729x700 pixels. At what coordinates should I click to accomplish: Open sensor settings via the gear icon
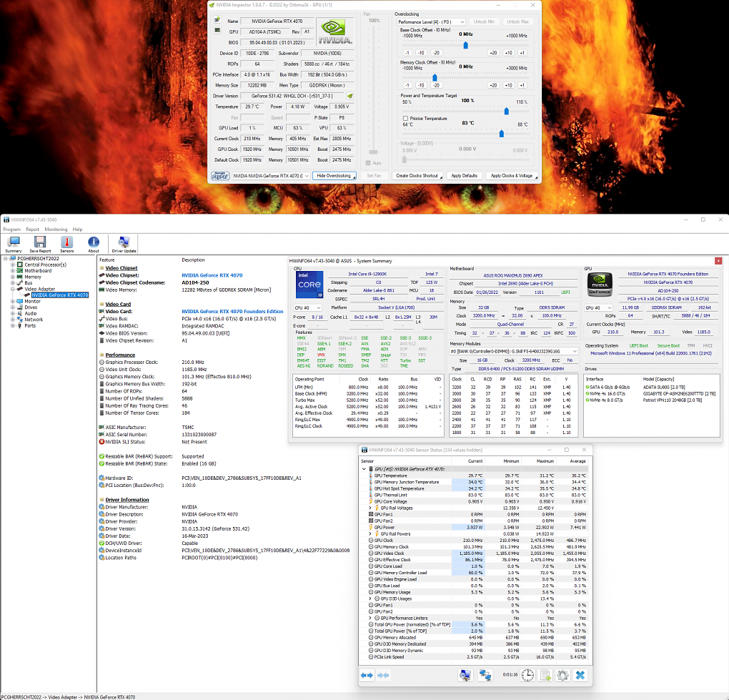(562, 676)
